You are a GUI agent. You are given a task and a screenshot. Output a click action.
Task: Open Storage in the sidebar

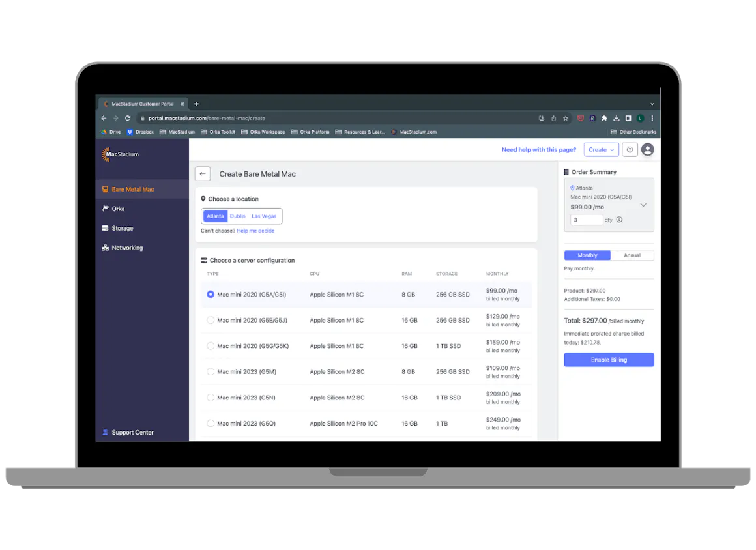pos(122,229)
